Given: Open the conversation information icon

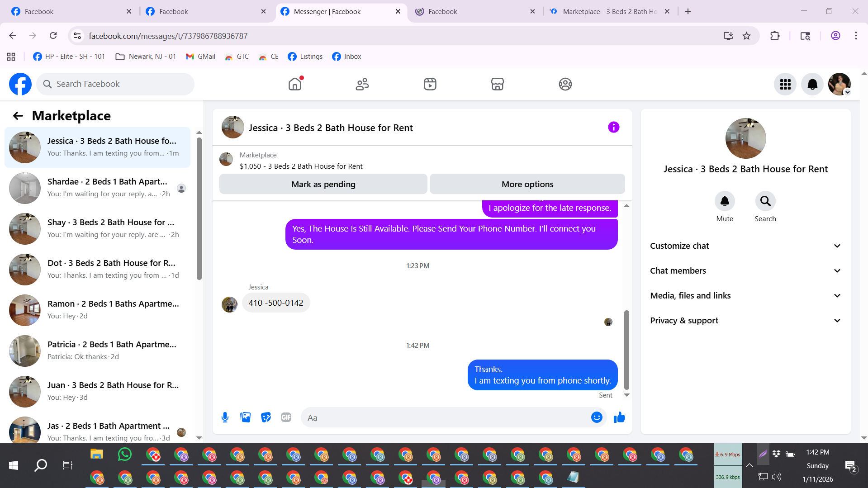Looking at the screenshot, I should pos(613,128).
